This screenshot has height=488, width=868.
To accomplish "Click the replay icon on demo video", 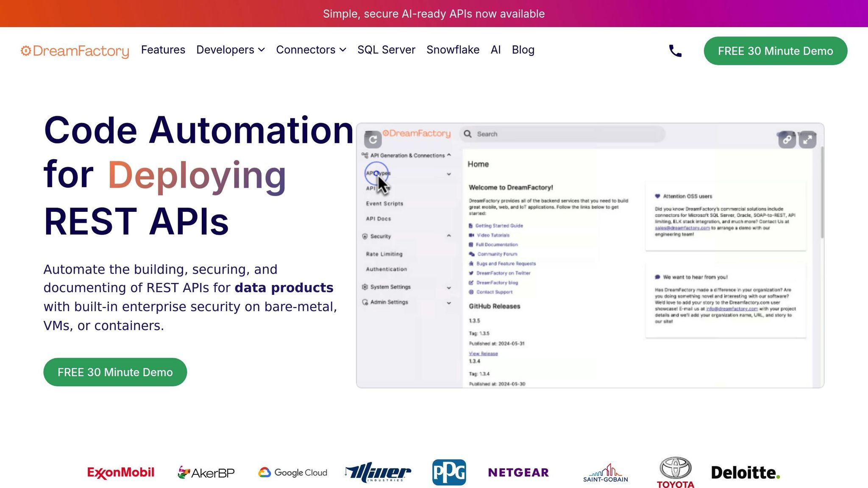I will pyautogui.click(x=373, y=139).
